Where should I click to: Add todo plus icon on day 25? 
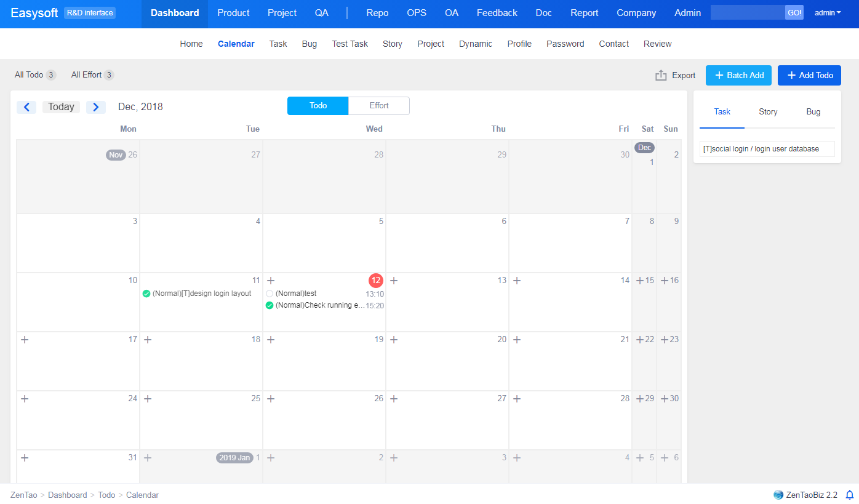click(148, 399)
